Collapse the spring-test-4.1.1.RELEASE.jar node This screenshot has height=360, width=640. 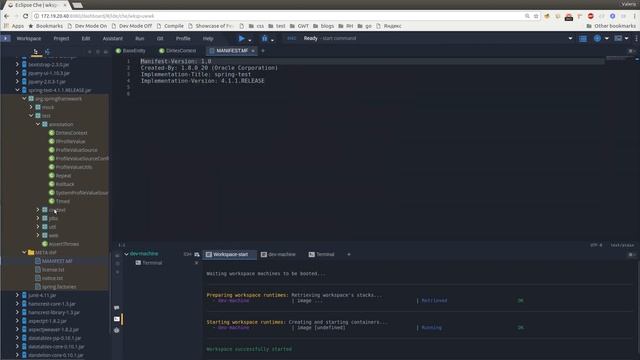coord(17,90)
